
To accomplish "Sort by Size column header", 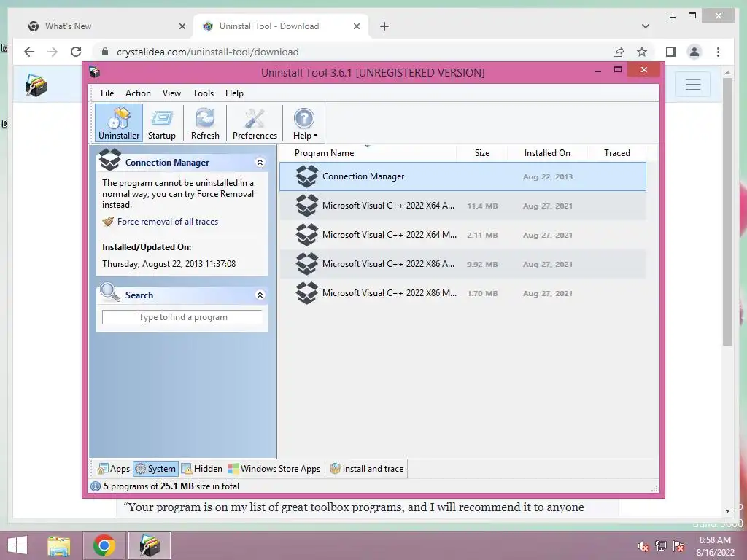I will pos(482,153).
